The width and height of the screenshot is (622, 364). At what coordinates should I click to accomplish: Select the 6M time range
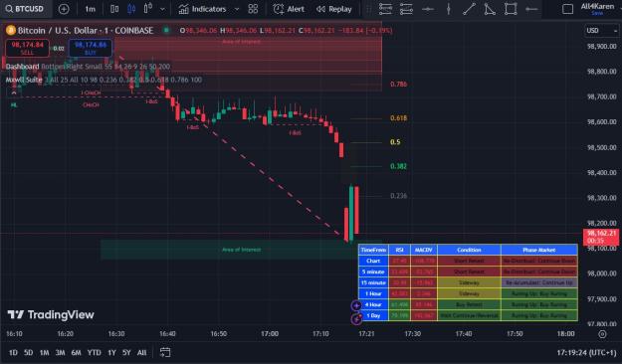(x=76, y=352)
